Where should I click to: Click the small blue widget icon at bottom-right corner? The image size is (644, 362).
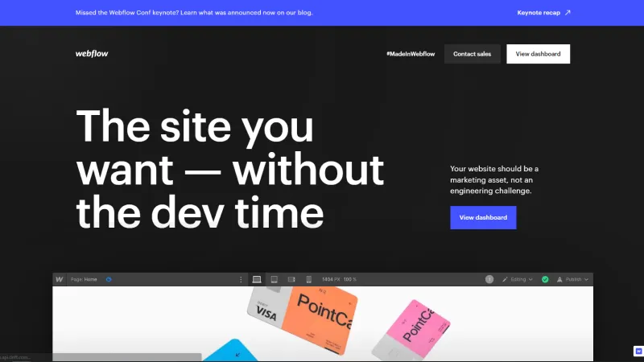pos(638,352)
